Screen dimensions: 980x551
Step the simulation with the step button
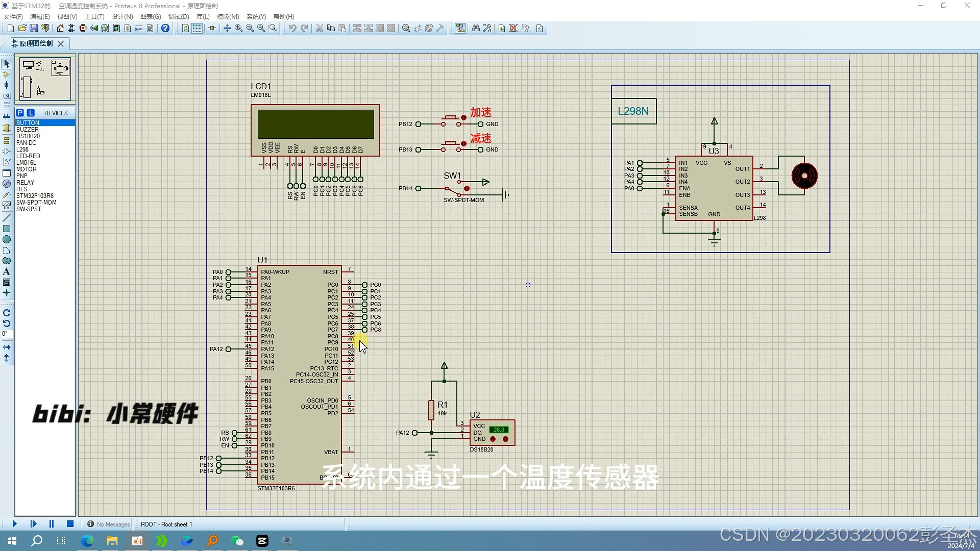[x=33, y=524]
